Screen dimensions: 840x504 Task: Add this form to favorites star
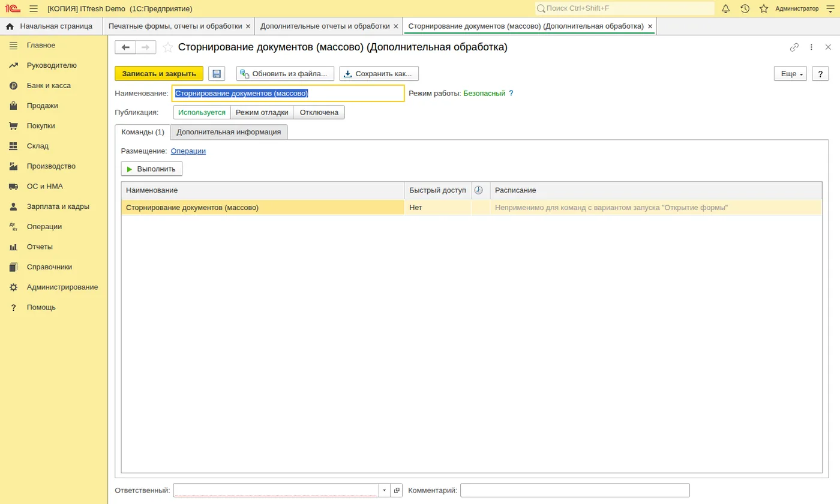[168, 47]
